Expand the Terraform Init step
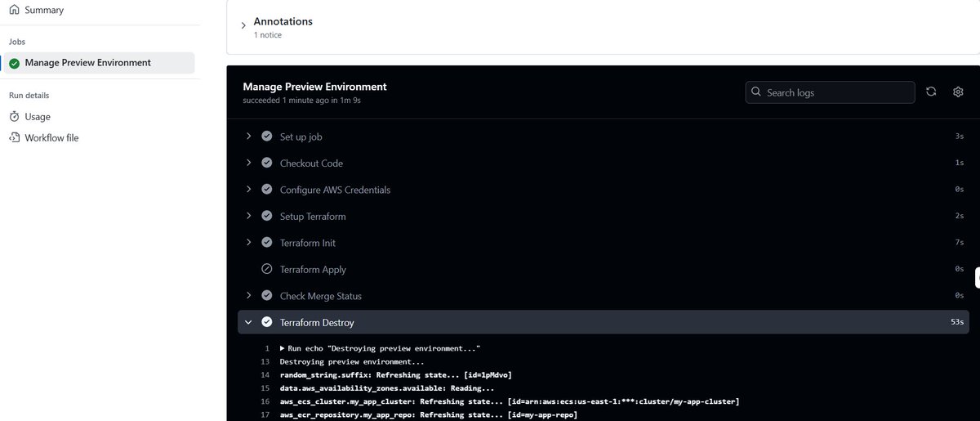 248,243
